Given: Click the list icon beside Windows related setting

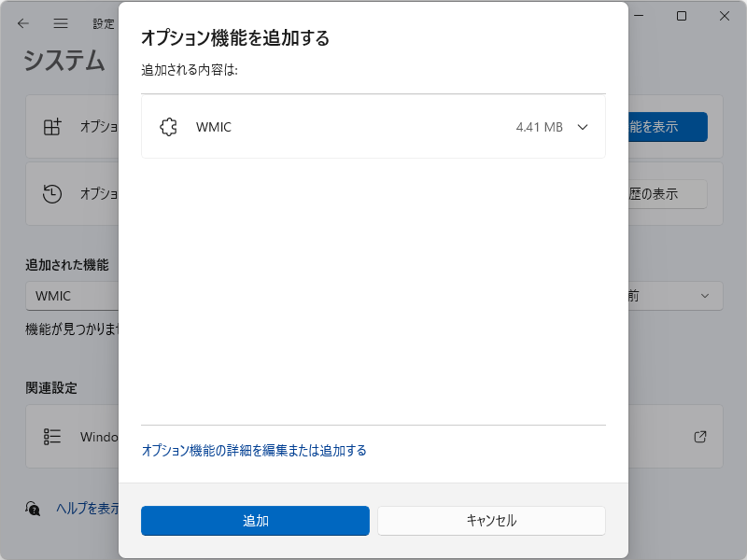Looking at the screenshot, I should pos(51,437).
